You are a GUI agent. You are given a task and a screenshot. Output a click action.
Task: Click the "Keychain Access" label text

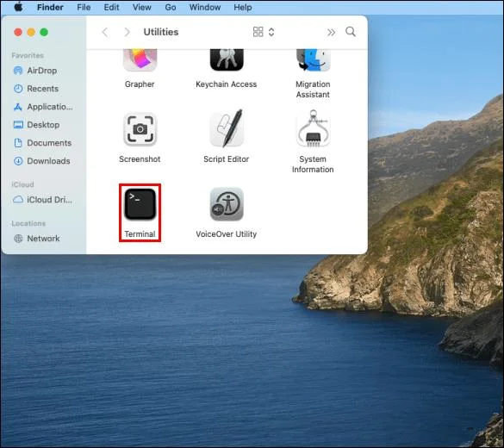tap(227, 84)
